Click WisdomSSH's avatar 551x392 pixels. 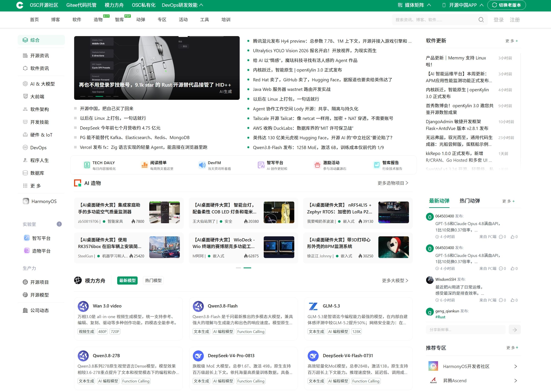tap(430, 280)
